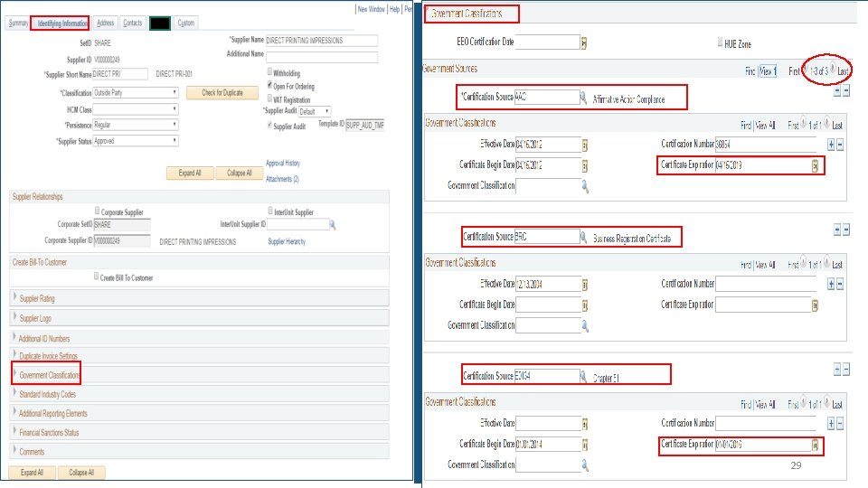The height and width of the screenshot is (488, 868).
Task: Click the top Expand All button
Action: pyautogui.click(x=190, y=174)
